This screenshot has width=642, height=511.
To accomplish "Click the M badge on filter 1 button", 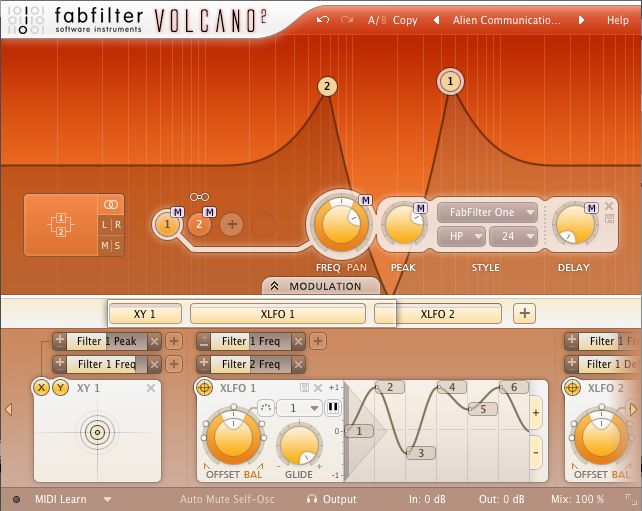I will [x=177, y=212].
